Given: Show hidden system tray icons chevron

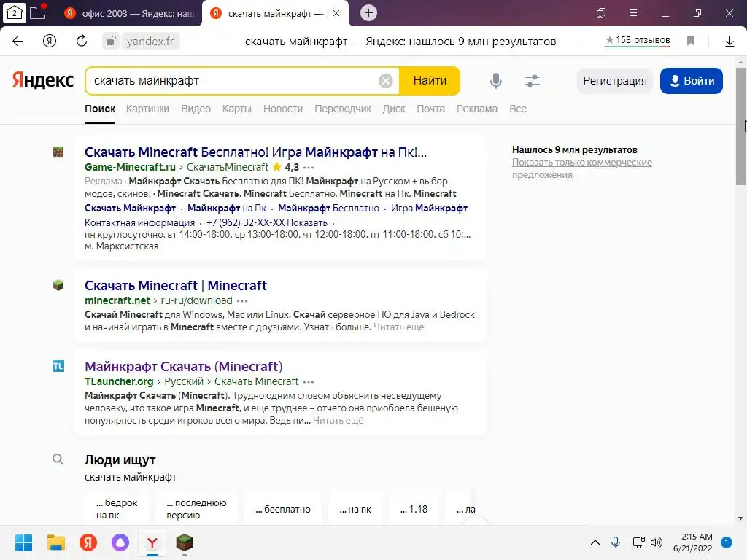Looking at the screenshot, I should (x=595, y=542).
